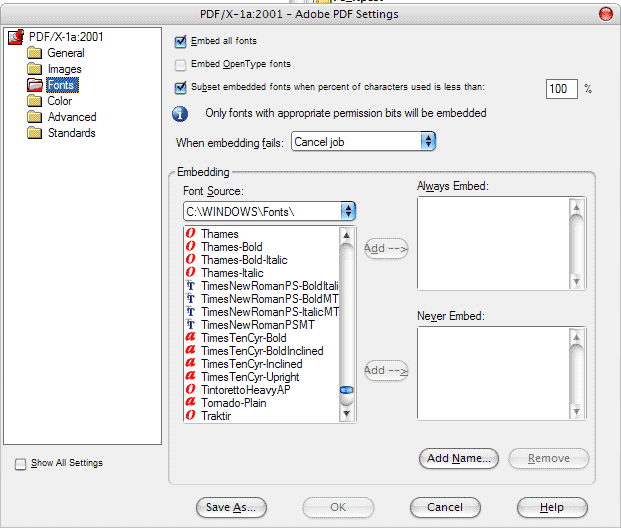Open the Font Source dropdown

[x=269, y=212]
